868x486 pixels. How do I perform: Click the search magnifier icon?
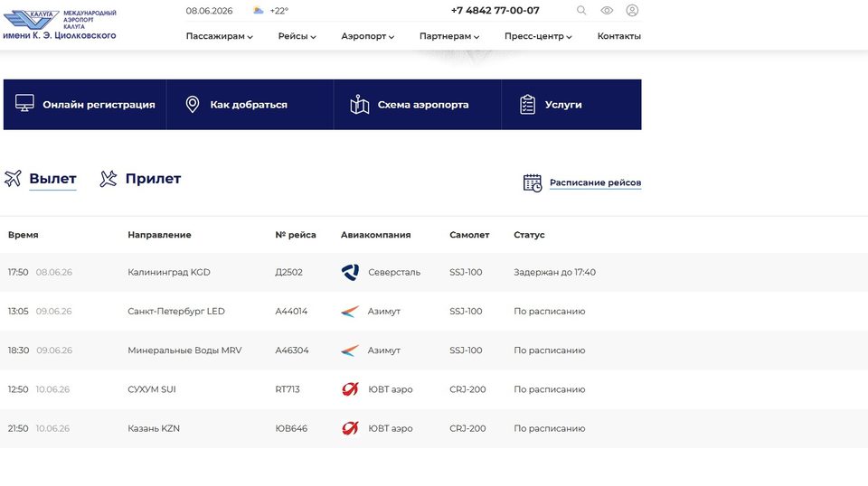[581, 11]
